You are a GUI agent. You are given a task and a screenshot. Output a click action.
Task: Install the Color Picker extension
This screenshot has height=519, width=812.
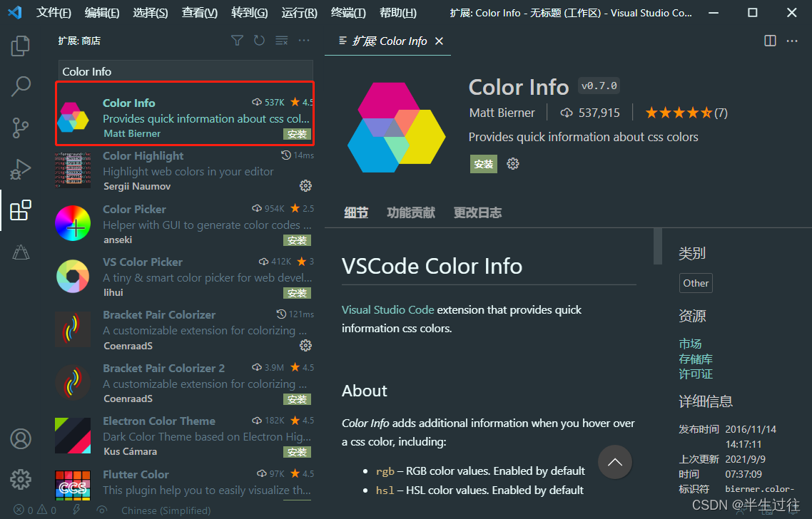298,241
